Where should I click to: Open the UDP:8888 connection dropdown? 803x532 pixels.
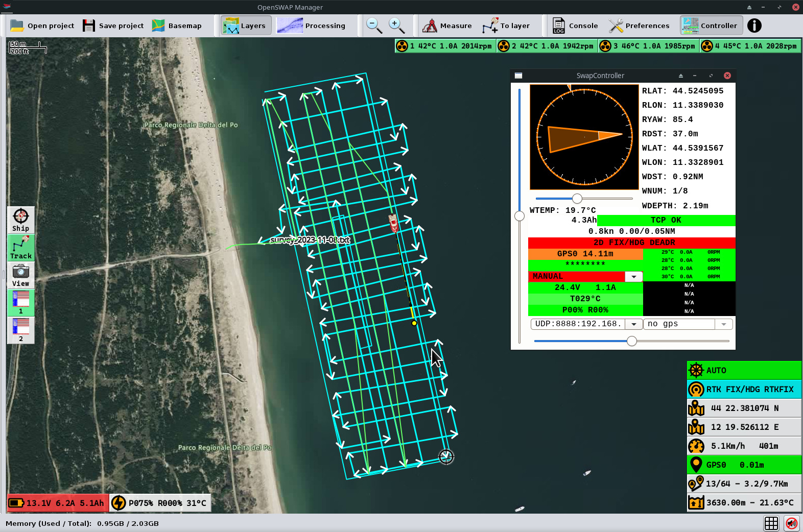coord(633,324)
